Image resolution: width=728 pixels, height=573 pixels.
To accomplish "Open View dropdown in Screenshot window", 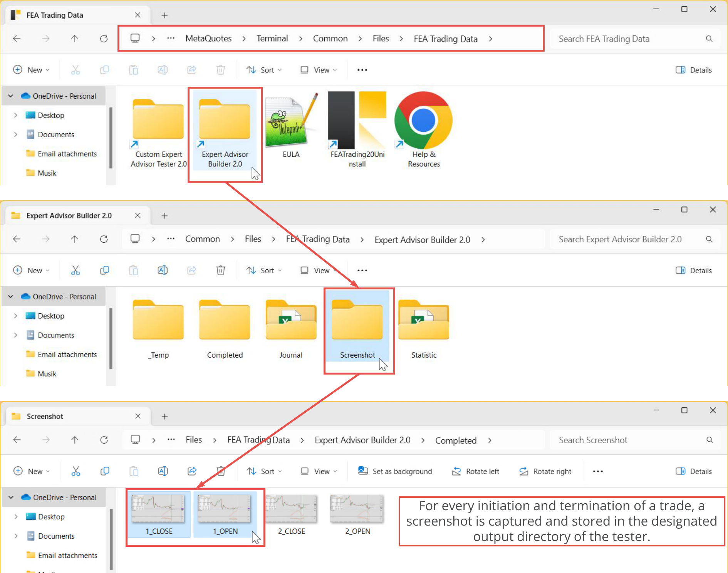I will 319,471.
